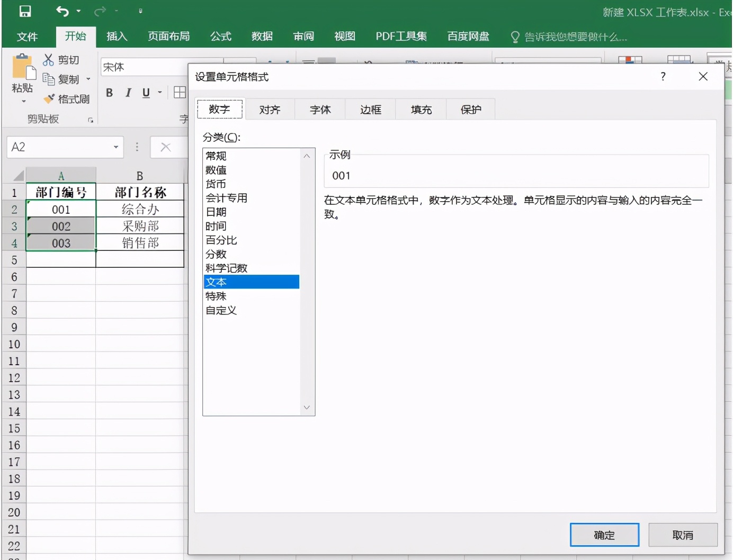Image resolution: width=733 pixels, height=560 pixels.
Task: Toggle bold formatting
Action: (109, 92)
